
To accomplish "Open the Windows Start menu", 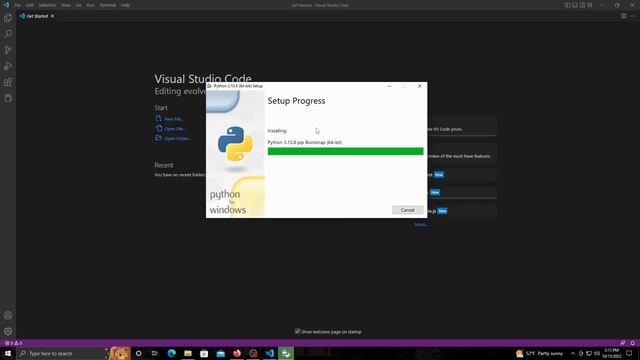I will (x=8, y=353).
